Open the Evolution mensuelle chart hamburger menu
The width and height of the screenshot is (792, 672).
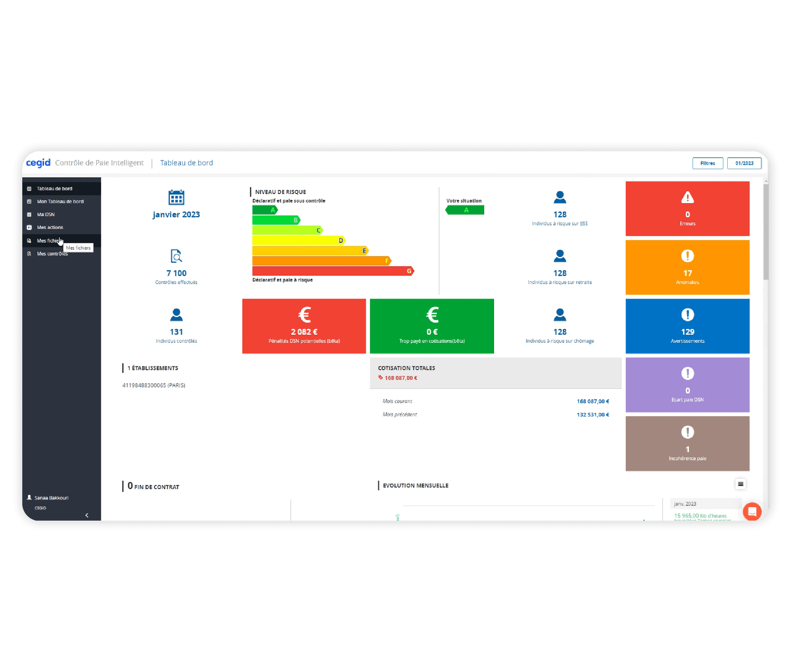[x=740, y=484]
